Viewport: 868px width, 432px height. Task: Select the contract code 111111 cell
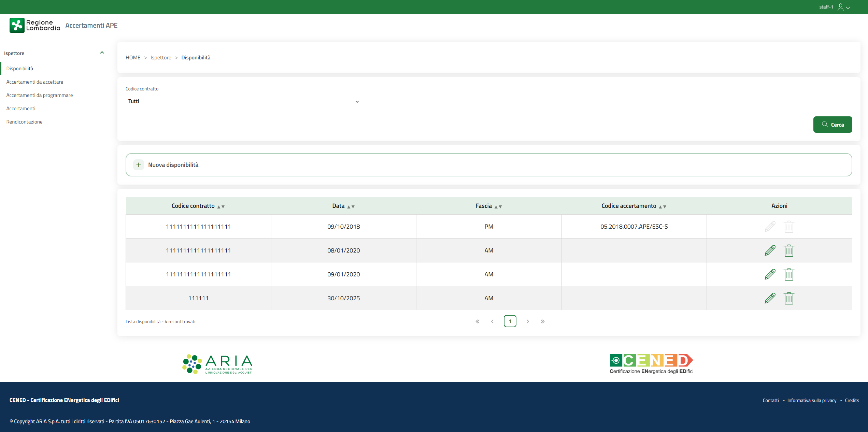[x=198, y=298]
